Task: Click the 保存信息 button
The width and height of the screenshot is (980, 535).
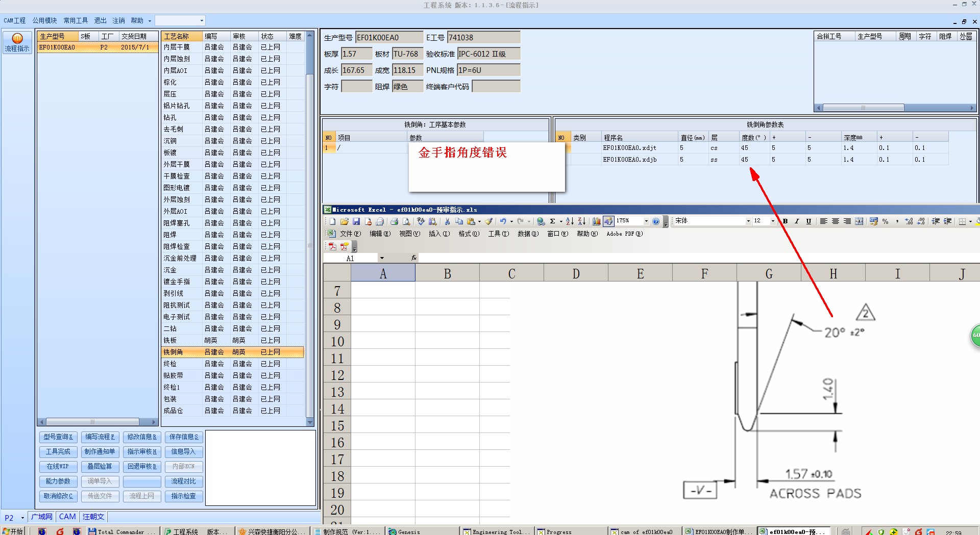Action: 184,437
